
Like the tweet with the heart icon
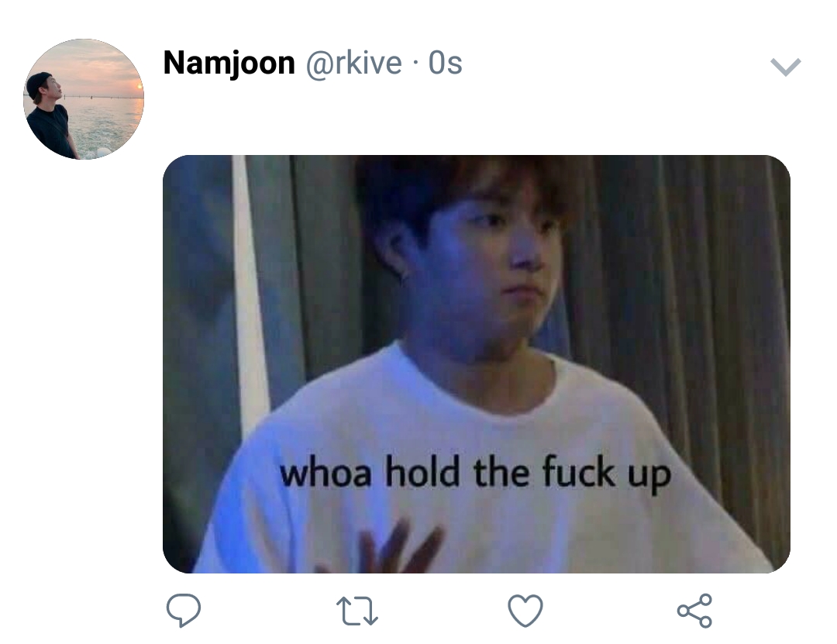coord(525,610)
